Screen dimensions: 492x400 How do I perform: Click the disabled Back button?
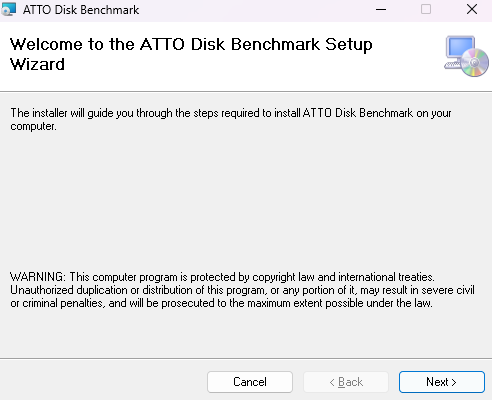[x=346, y=382]
